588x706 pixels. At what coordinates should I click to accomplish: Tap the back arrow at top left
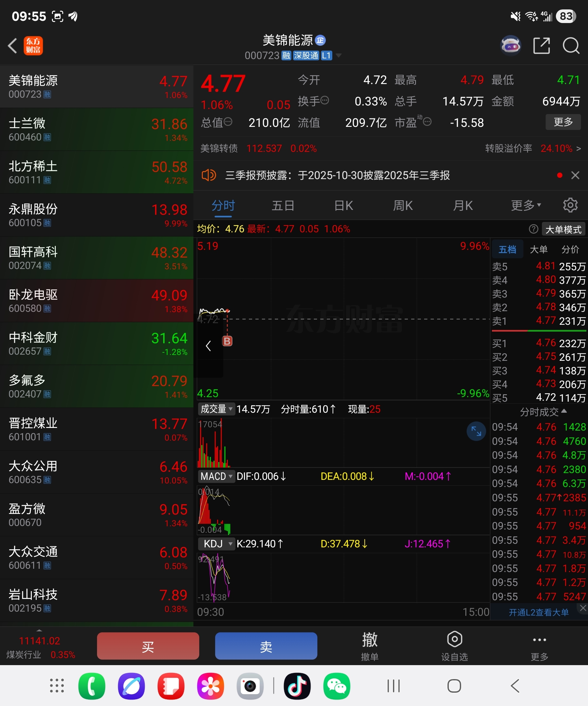pos(12,46)
